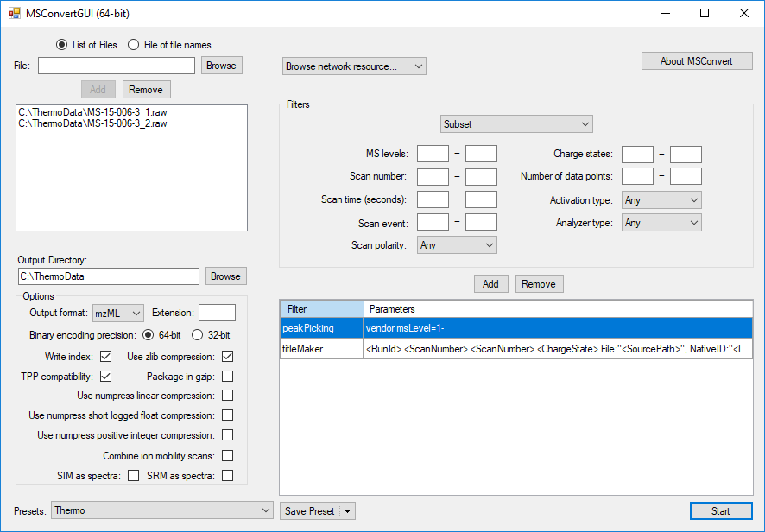Screen dimensions: 765x532
Task: Click the Scan number start field
Action: click(x=433, y=177)
